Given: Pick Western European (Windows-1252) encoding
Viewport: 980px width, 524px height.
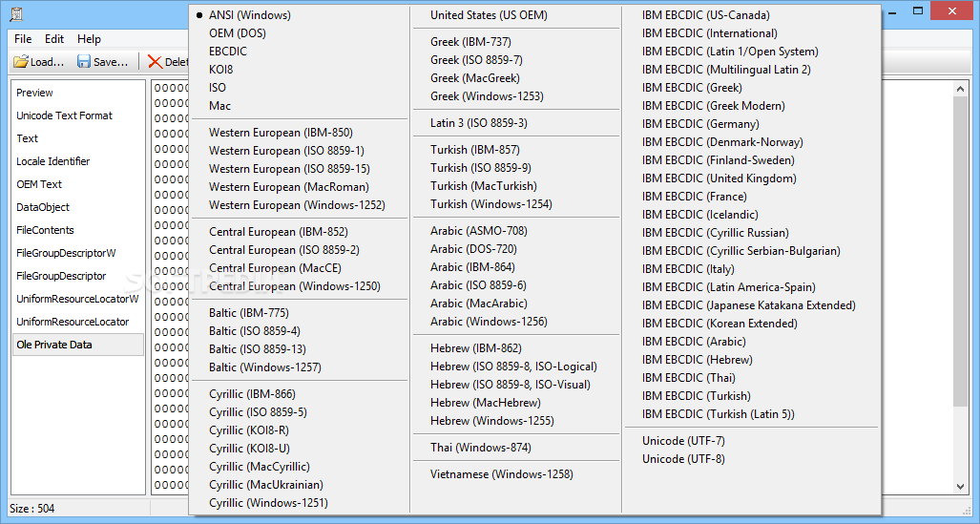Looking at the screenshot, I should coord(297,205).
